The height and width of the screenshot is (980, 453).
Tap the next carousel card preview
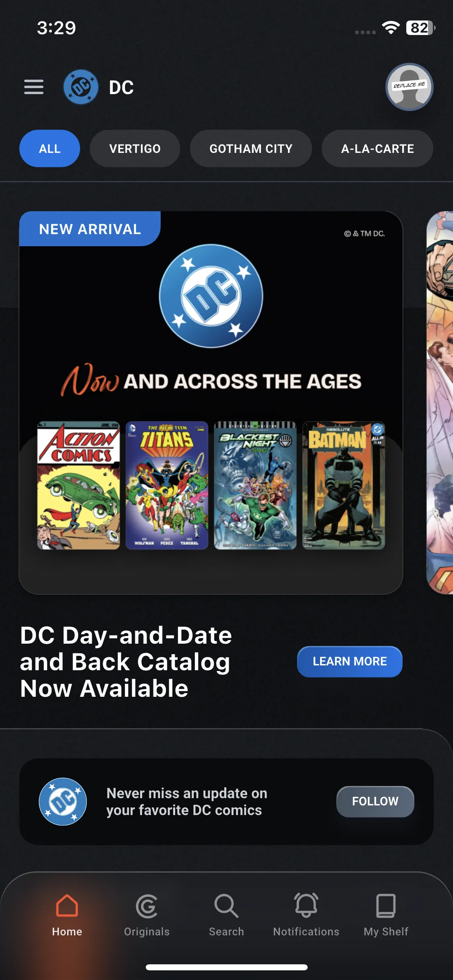440,402
